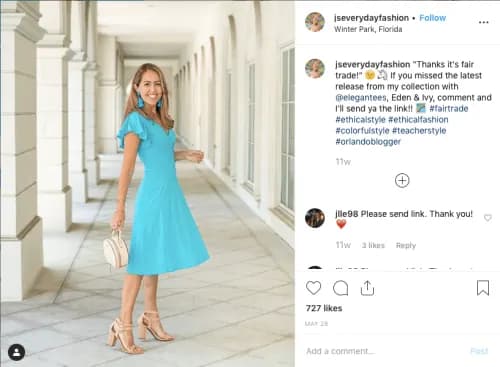Open the #orlandoblogger hashtag

[x=368, y=141]
